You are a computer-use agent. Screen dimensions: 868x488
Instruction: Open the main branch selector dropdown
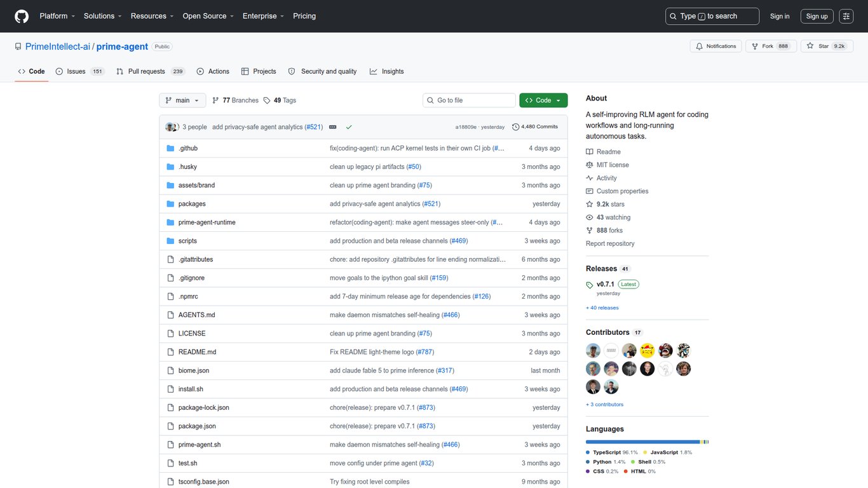(182, 100)
